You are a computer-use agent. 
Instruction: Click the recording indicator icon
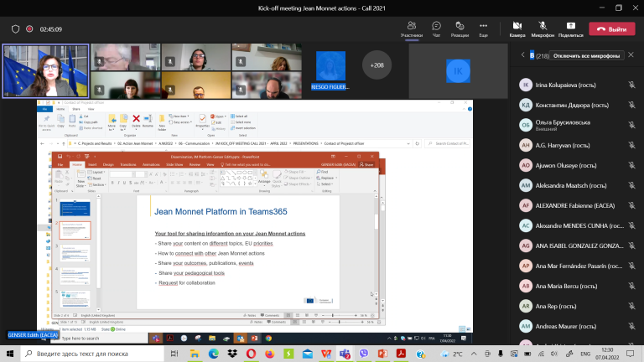click(x=29, y=29)
